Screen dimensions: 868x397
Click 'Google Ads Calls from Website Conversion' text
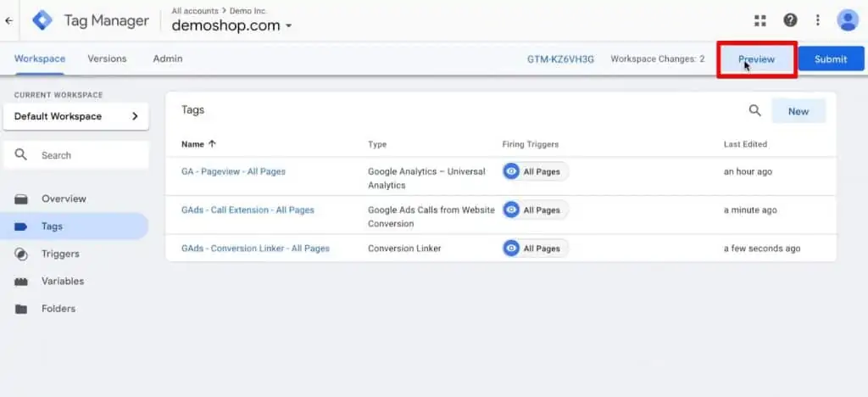431,216
